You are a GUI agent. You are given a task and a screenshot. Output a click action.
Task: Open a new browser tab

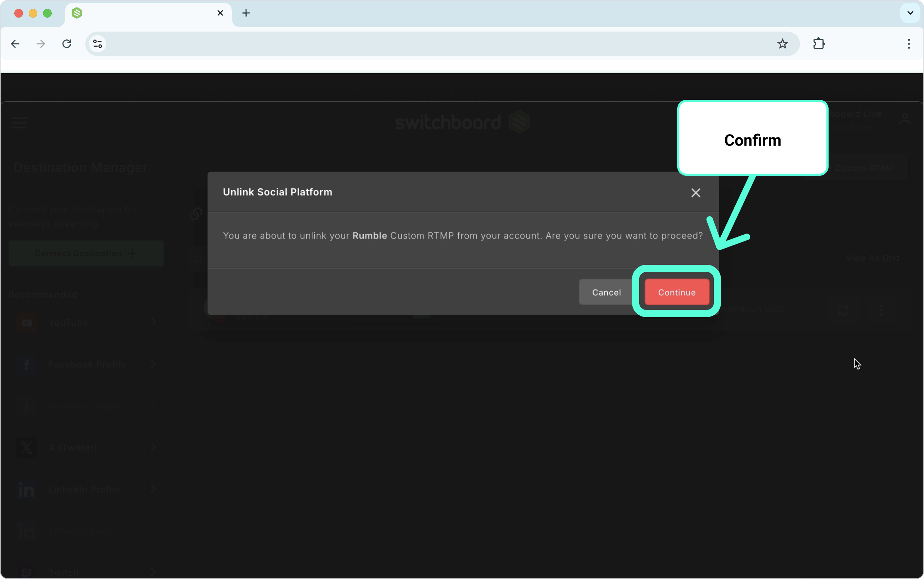point(246,13)
